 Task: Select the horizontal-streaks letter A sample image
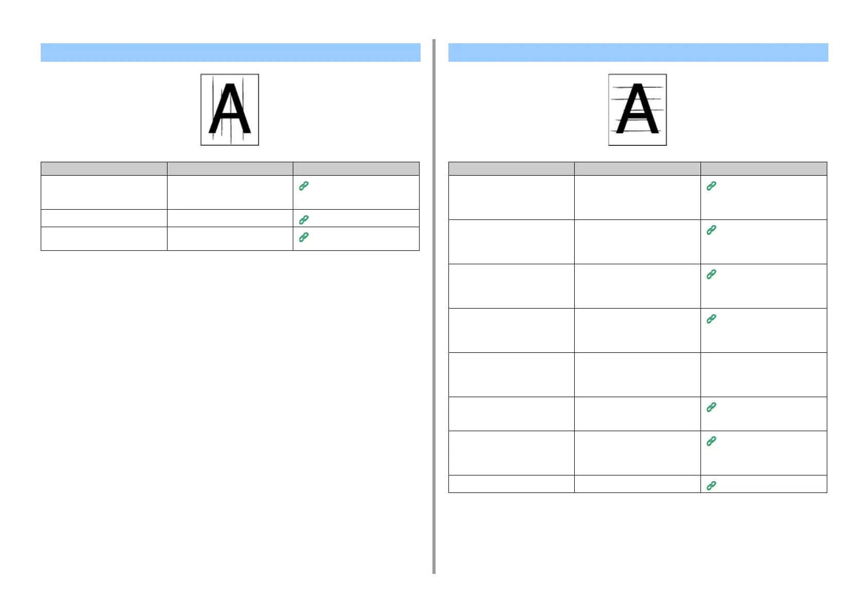[x=638, y=110]
